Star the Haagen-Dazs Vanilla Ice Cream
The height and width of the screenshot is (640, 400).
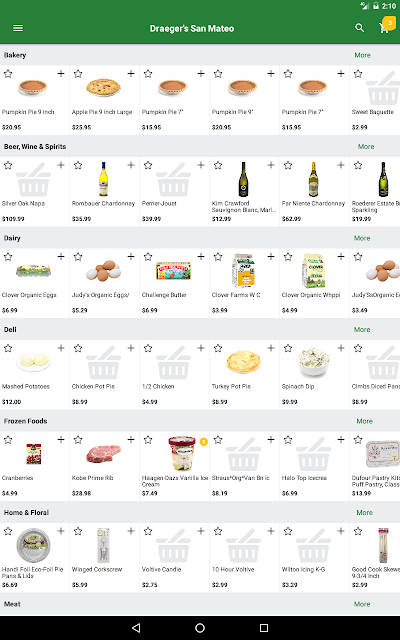pos(148,440)
